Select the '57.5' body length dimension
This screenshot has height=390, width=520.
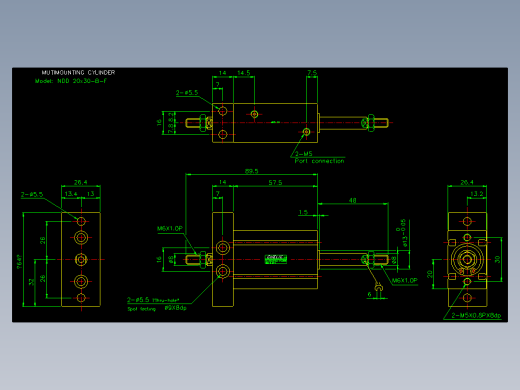click(275, 182)
